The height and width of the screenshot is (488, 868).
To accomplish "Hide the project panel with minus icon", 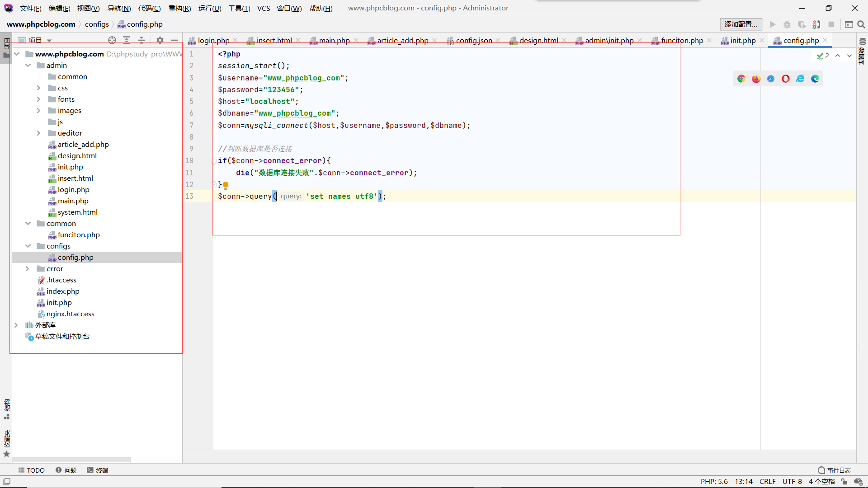I will (x=175, y=40).
